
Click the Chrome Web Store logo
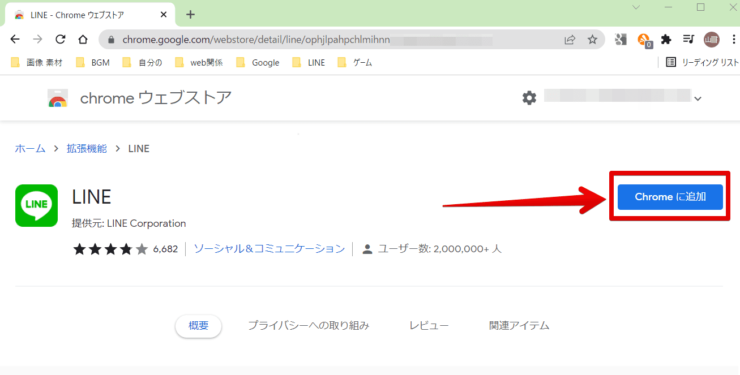click(x=58, y=98)
